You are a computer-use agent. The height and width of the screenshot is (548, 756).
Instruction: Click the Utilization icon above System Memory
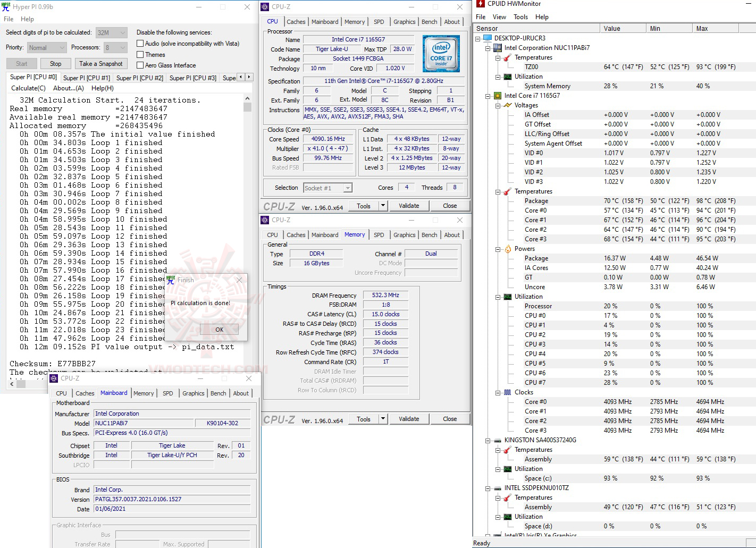point(507,77)
